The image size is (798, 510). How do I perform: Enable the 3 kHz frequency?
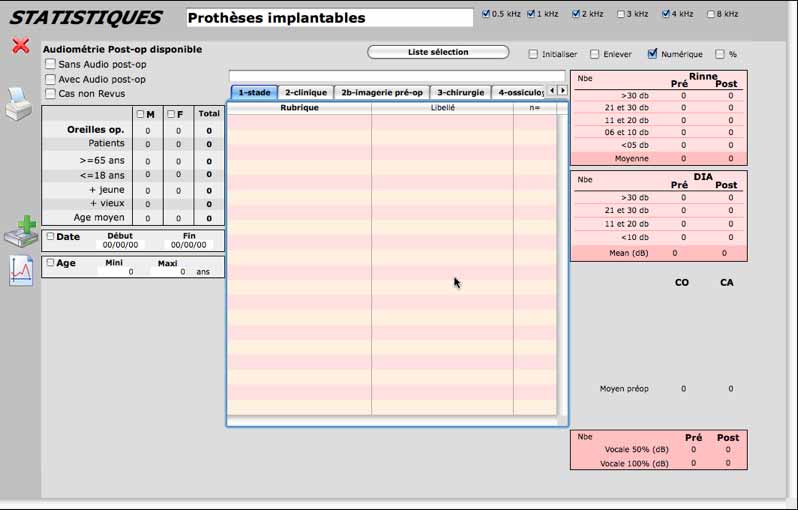tap(620, 14)
